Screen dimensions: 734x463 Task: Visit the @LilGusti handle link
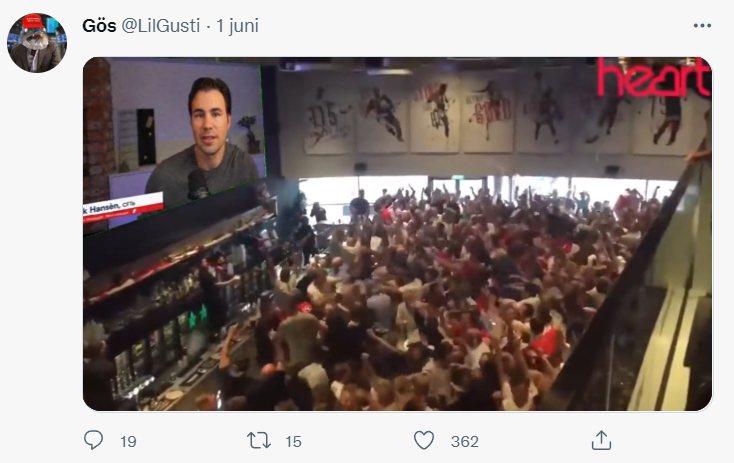(x=161, y=26)
